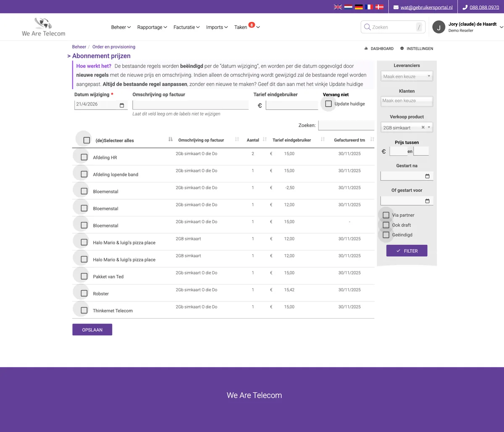
Task: Switch language to Dutch flag
Action: click(x=348, y=7)
